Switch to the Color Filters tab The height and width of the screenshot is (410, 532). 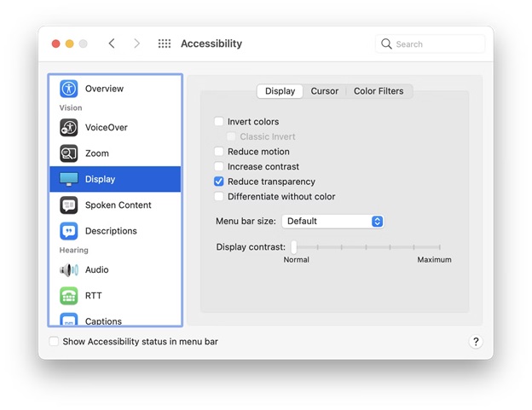click(379, 91)
